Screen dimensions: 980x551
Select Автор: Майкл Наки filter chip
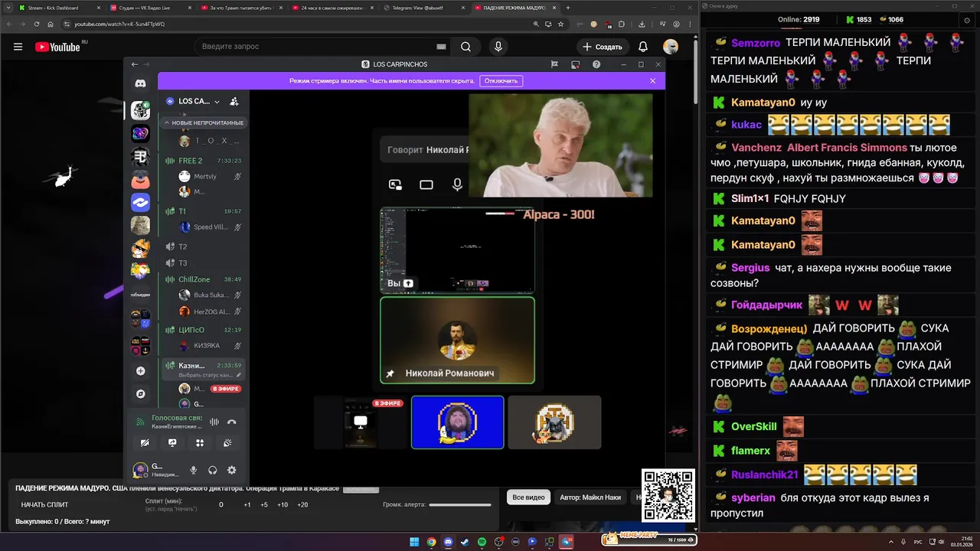(590, 497)
